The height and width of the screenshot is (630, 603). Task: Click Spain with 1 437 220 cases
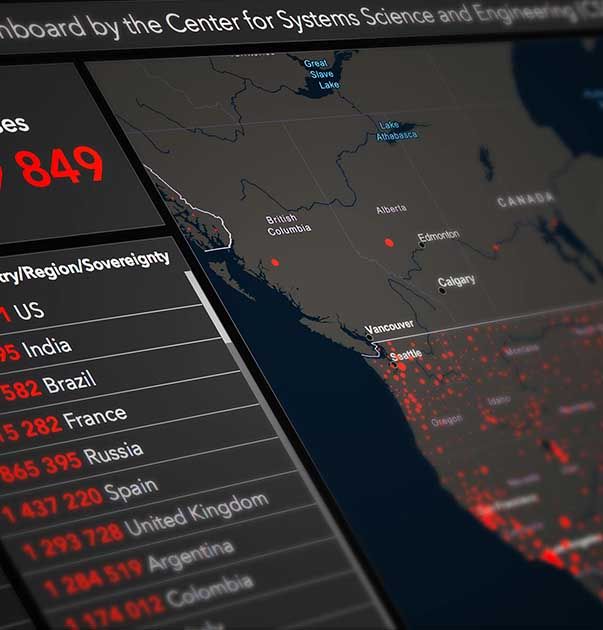120,494
